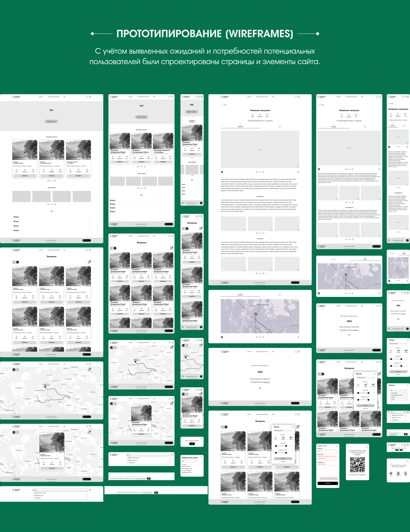Screen dimensions: 410x532
Task: Click the Ваше имя input field
Action: (x=328, y=451)
